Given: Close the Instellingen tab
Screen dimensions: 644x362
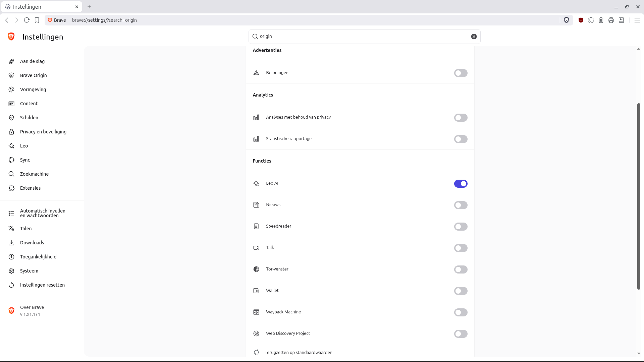Looking at the screenshot, I should click(x=77, y=7).
